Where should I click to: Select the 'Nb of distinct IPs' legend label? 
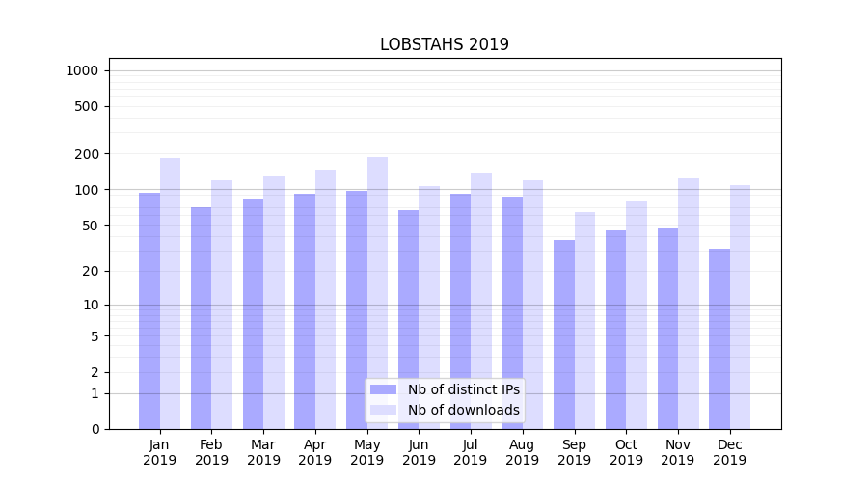click(463, 389)
